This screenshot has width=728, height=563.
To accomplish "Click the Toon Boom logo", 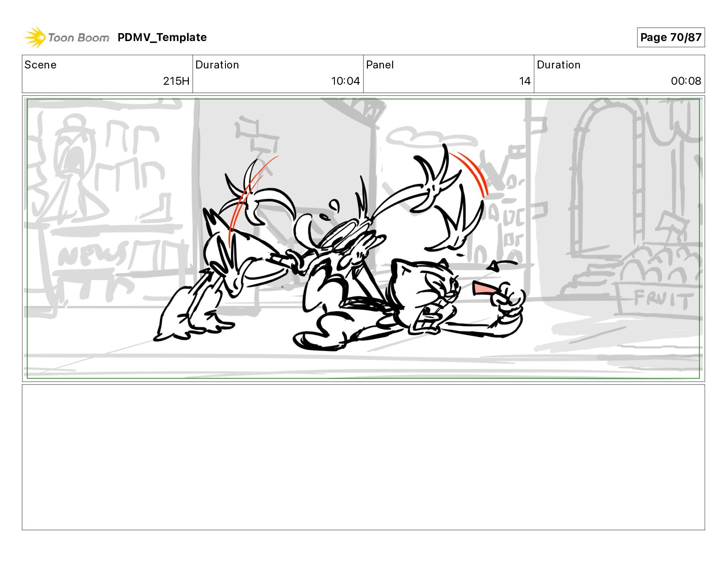I will tap(66, 38).
